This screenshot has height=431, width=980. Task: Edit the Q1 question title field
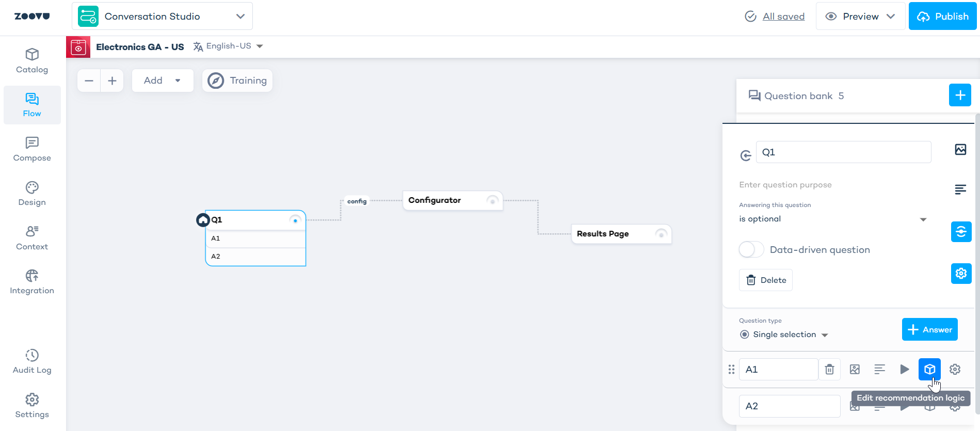pos(843,152)
